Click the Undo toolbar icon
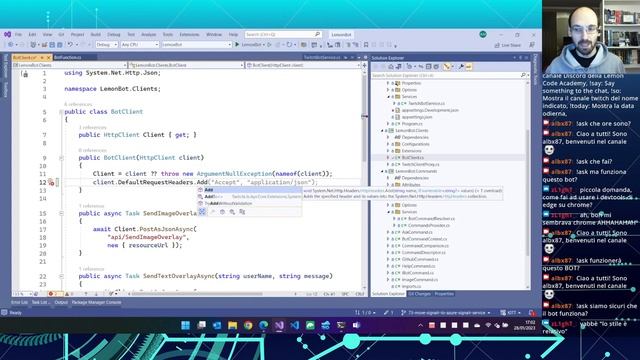The width and height of the screenshot is (640, 360). pos(70,44)
